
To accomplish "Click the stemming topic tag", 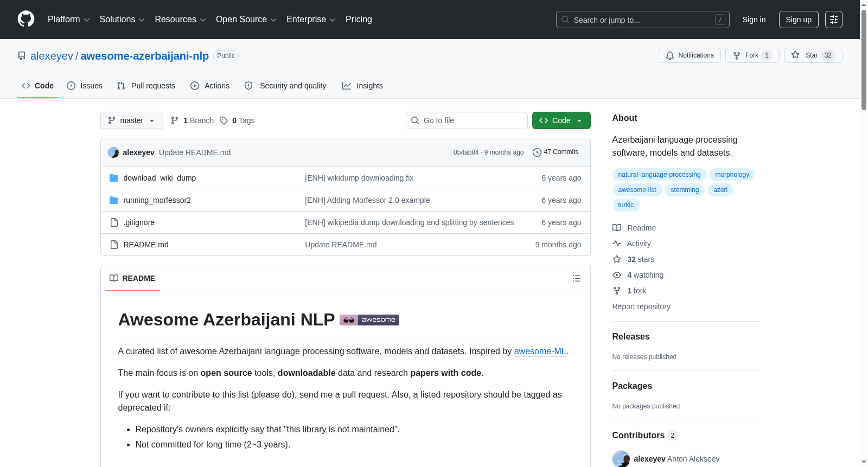I will [685, 190].
